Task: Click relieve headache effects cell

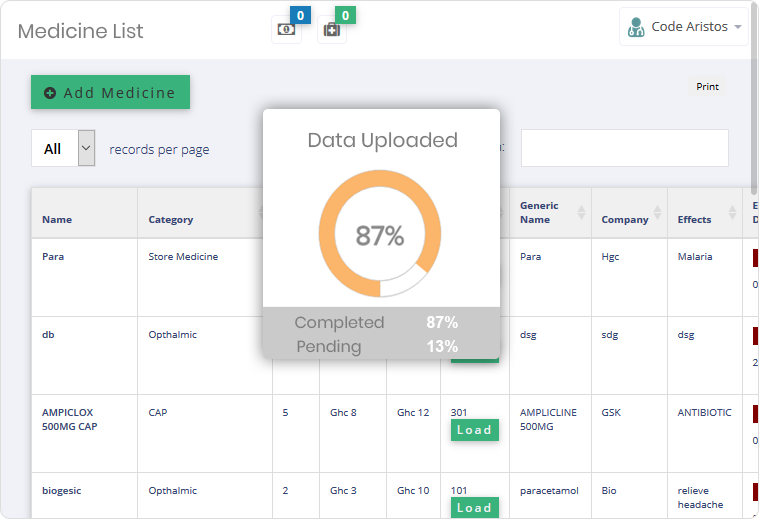Action: 705,496
